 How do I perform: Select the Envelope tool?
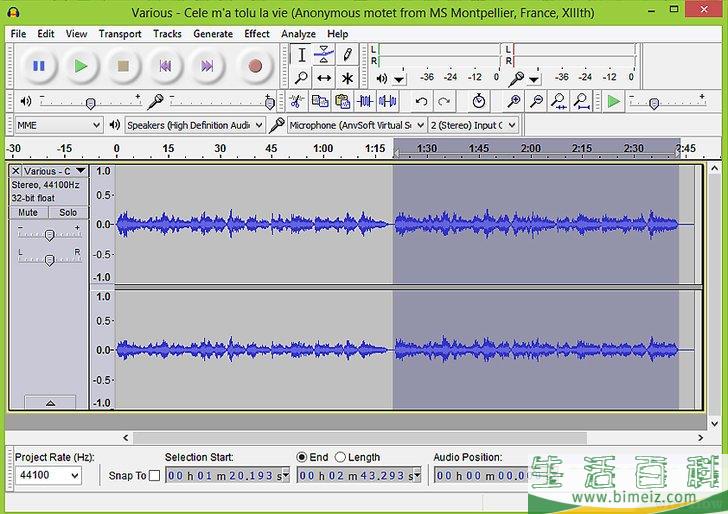(x=324, y=55)
